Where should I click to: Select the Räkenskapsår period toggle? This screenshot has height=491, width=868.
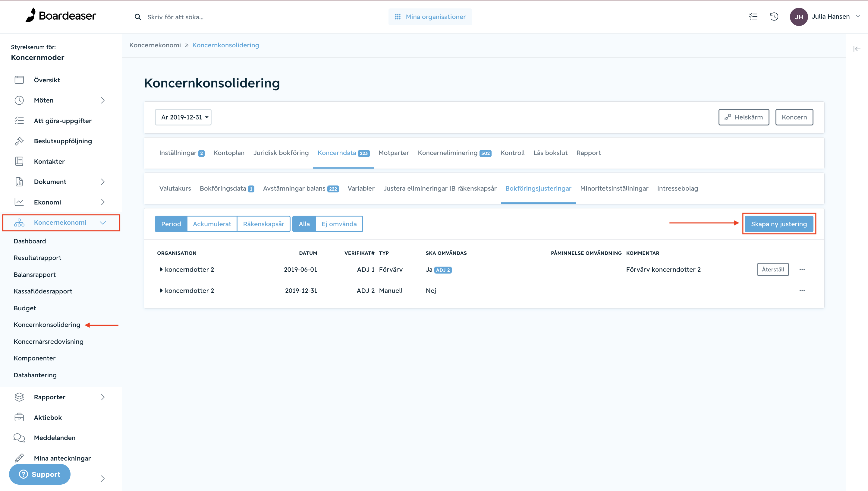tap(263, 224)
